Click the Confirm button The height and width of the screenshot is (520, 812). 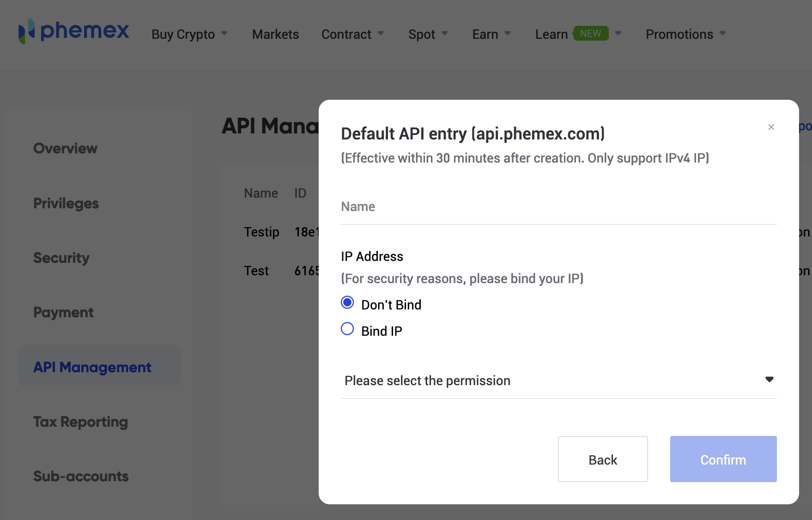pyautogui.click(x=723, y=459)
